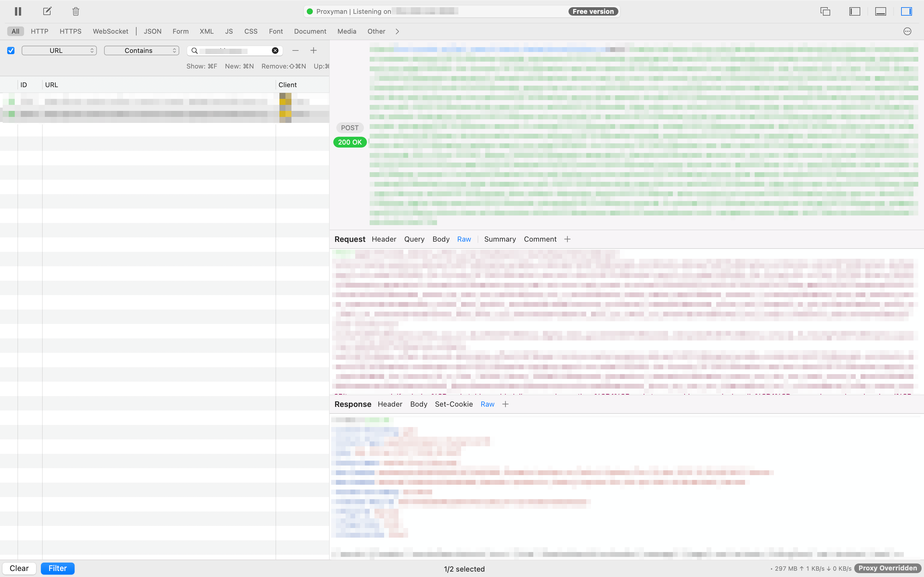Open the floating window icon
Viewport: 924px width, 577px height.
click(825, 11)
